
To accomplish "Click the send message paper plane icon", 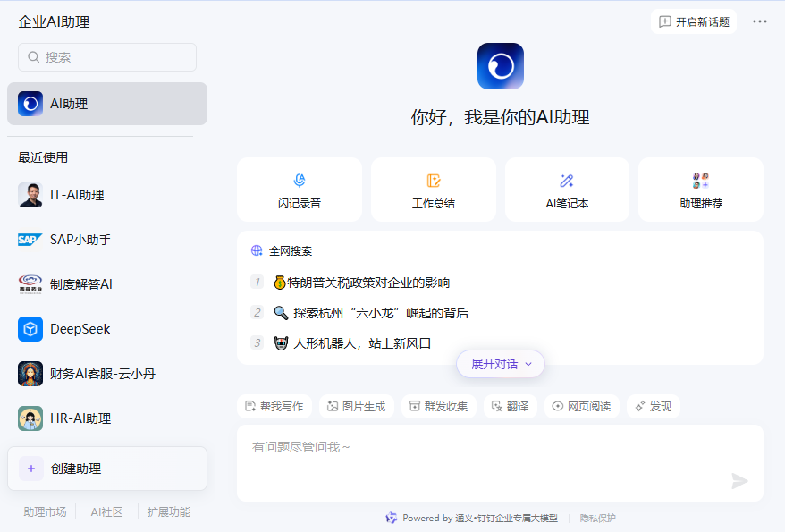I will point(739,481).
